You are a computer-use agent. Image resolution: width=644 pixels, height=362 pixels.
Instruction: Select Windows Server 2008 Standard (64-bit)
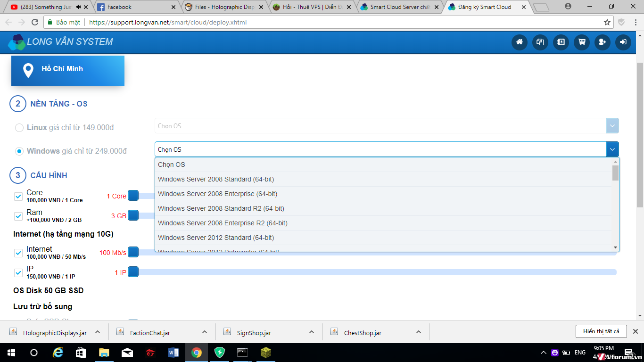tap(383, 179)
